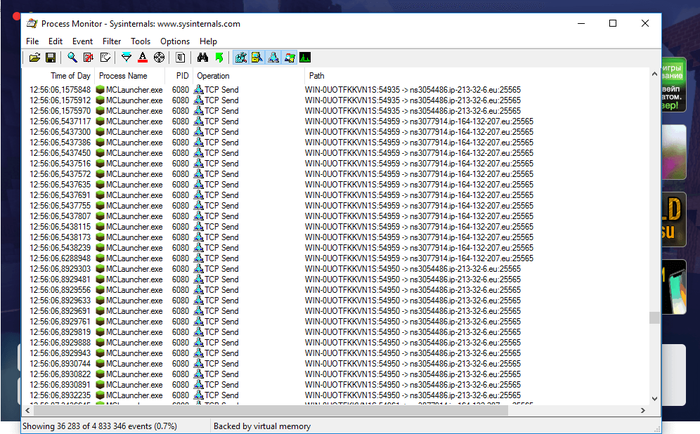Viewport: 700px width, 434px height.
Task: Click the TCP Send network icon in row 12:56:06,8929761
Action: coord(199,321)
